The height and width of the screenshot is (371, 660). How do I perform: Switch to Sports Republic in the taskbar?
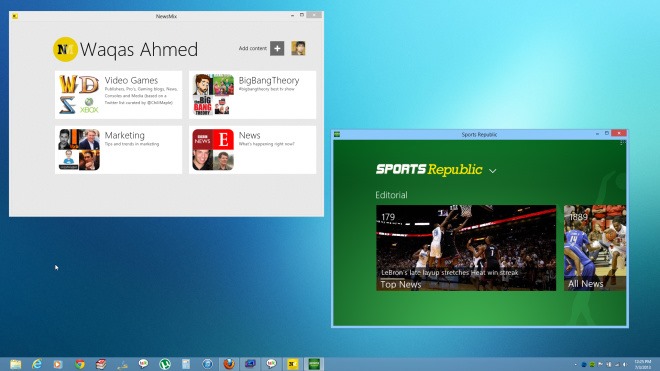(x=314, y=364)
